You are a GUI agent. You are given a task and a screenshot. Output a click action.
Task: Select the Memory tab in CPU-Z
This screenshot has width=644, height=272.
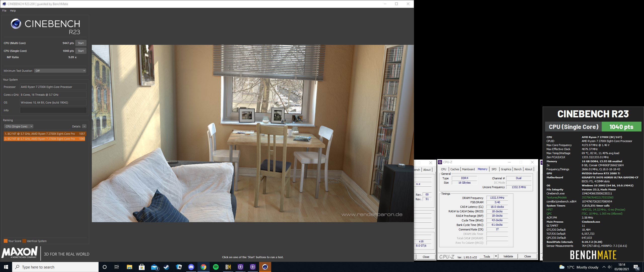pos(482,169)
